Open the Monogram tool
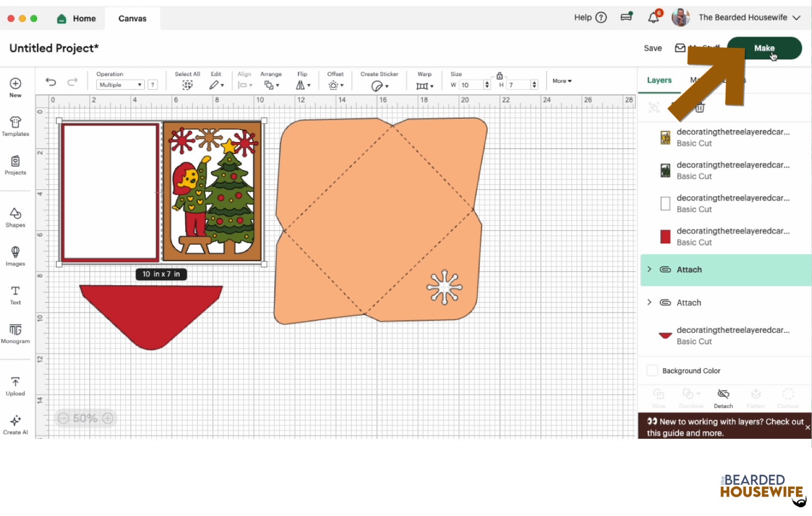The height and width of the screenshot is (516, 812). [15, 333]
